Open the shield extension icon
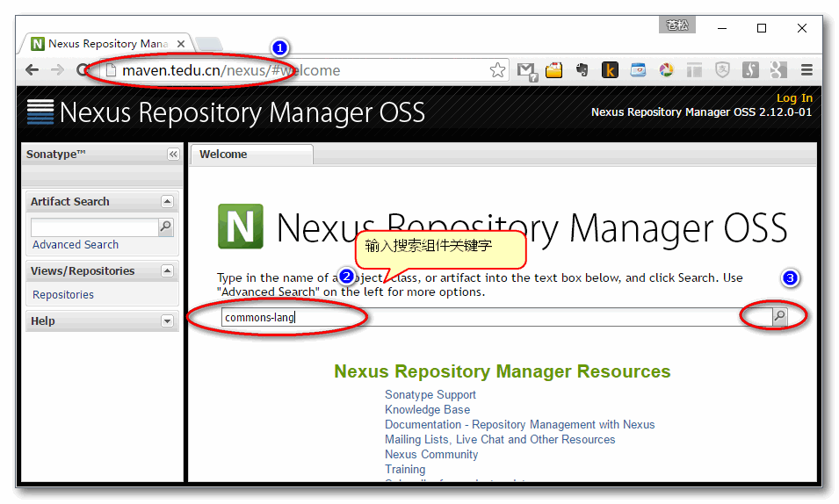The image size is (839, 504). coord(722,70)
